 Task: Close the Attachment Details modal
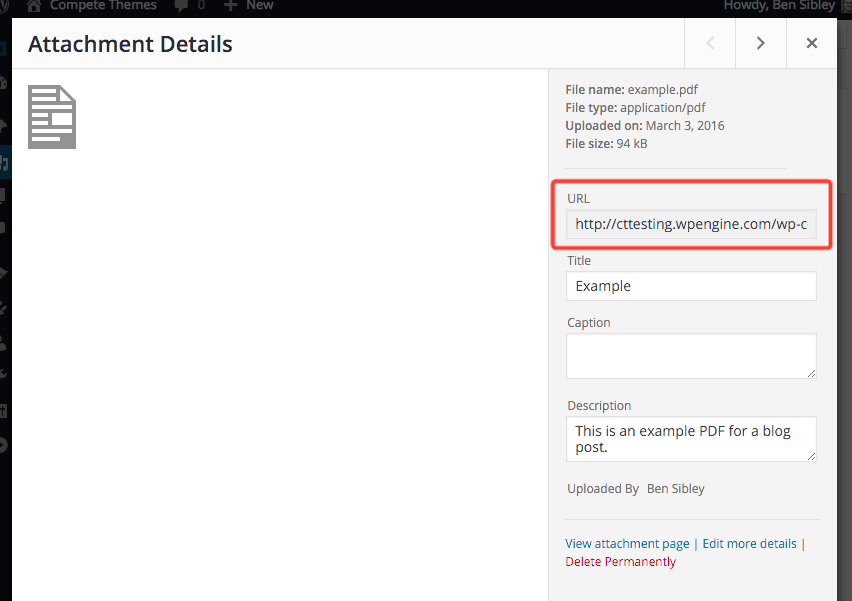pyautogui.click(x=811, y=43)
